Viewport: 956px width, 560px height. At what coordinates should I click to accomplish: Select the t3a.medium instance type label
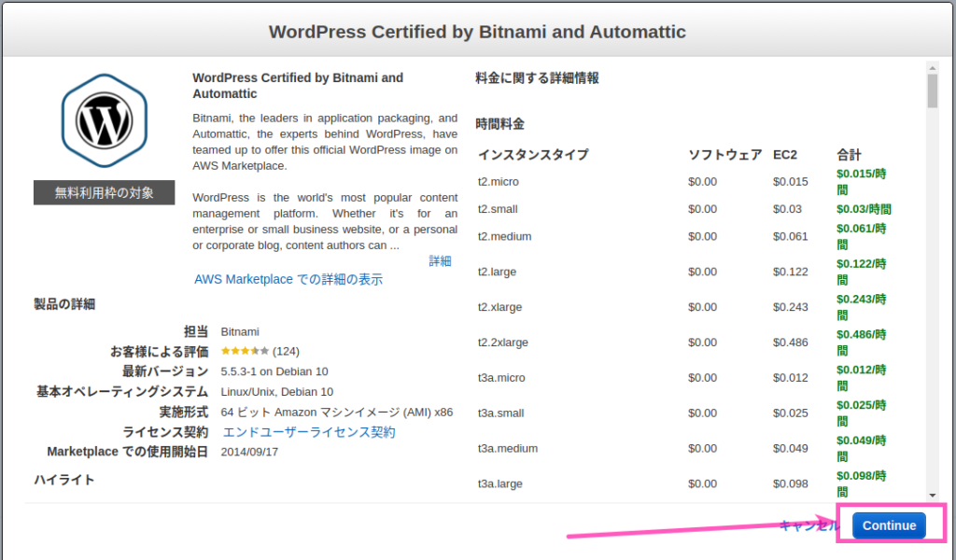507,449
